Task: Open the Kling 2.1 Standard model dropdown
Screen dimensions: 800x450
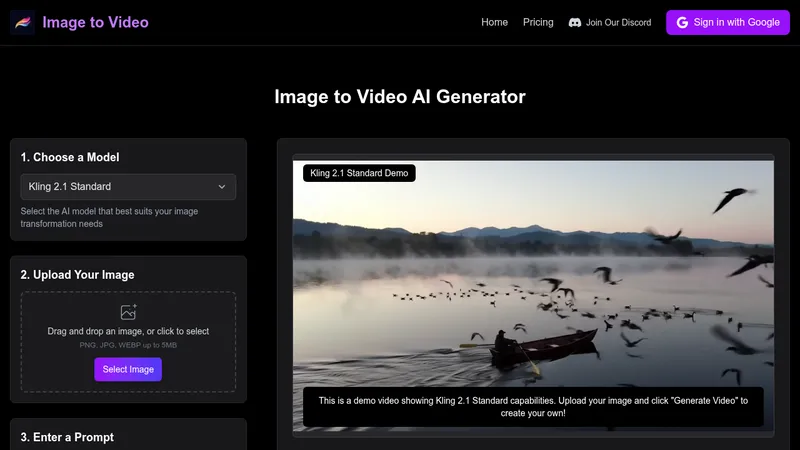Action: tap(128, 187)
